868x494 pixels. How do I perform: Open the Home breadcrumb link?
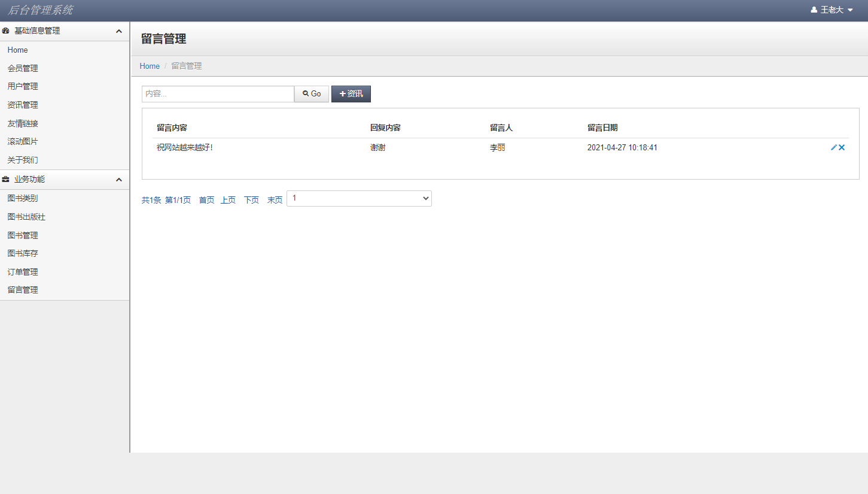[x=149, y=66]
